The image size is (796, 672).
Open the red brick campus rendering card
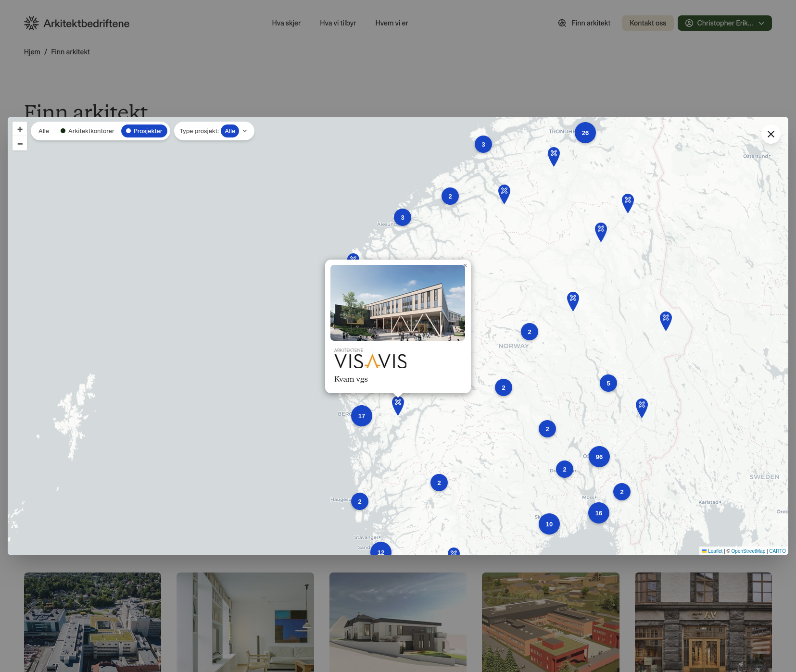[551, 622]
